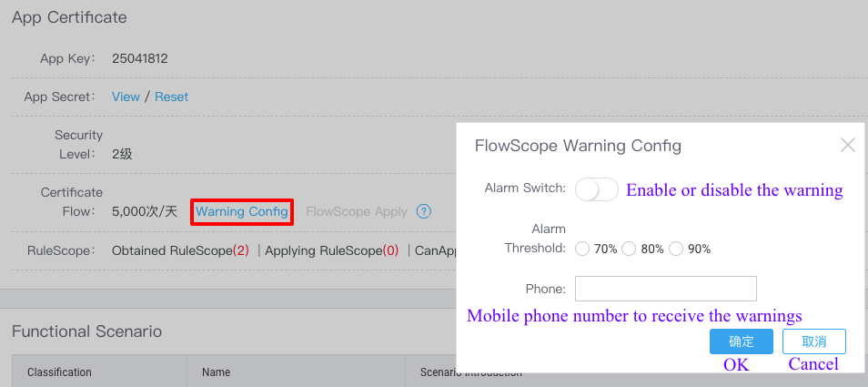Click the Name column header
Image resolution: width=868 pixels, height=387 pixels.
coord(216,372)
